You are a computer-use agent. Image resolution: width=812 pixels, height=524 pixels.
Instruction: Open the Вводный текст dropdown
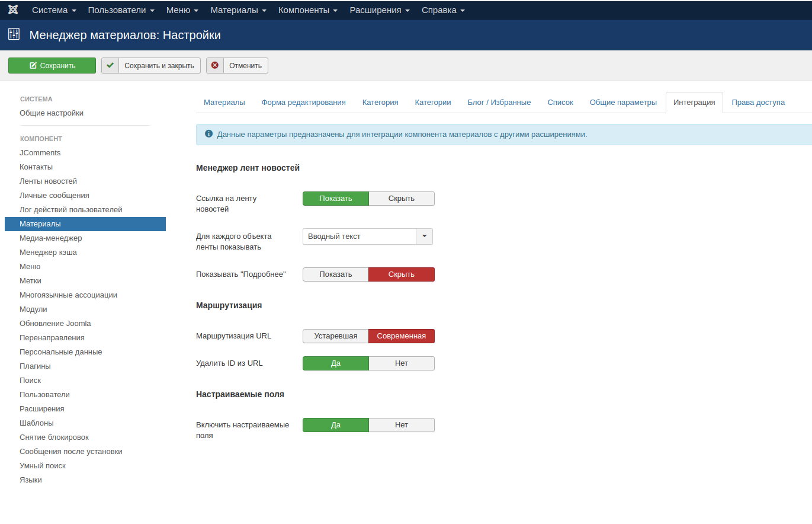pyautogui.click(x=367, y=237)
